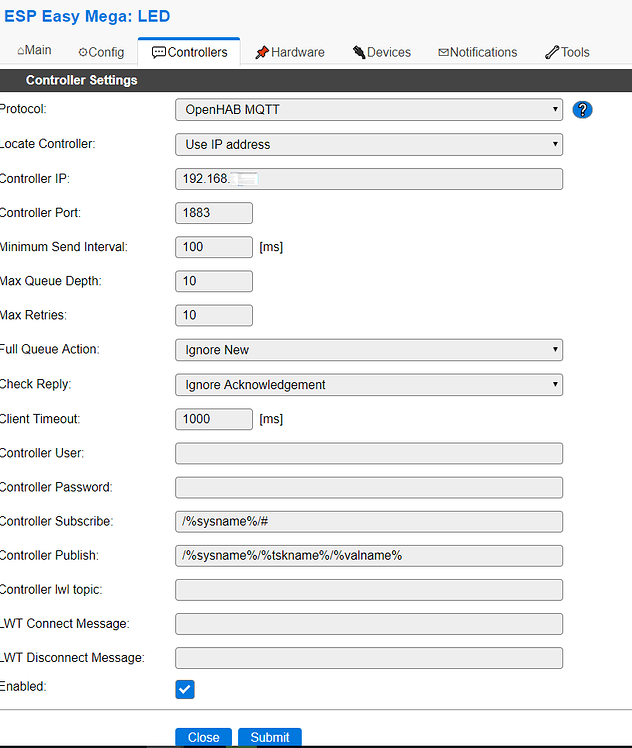The image size is (632, 748).
Task: Focus the Controller Port field
Action: tap(214, 213)
